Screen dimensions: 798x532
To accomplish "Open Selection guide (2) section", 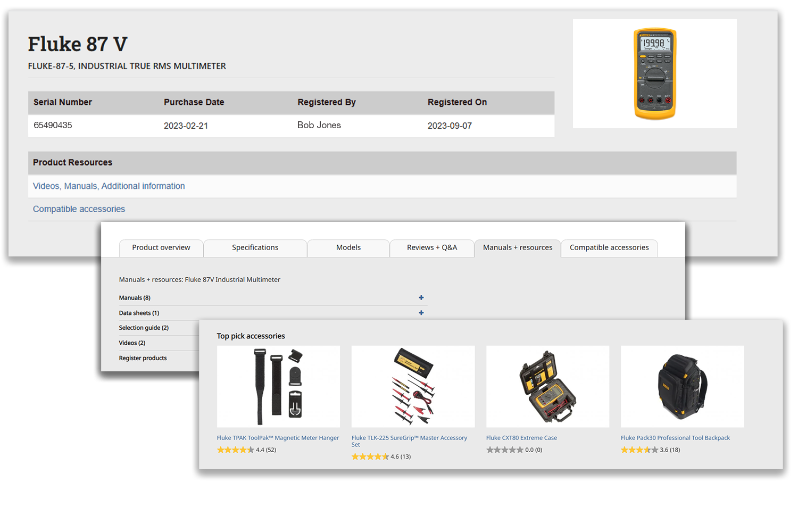I will coord(144,328).
